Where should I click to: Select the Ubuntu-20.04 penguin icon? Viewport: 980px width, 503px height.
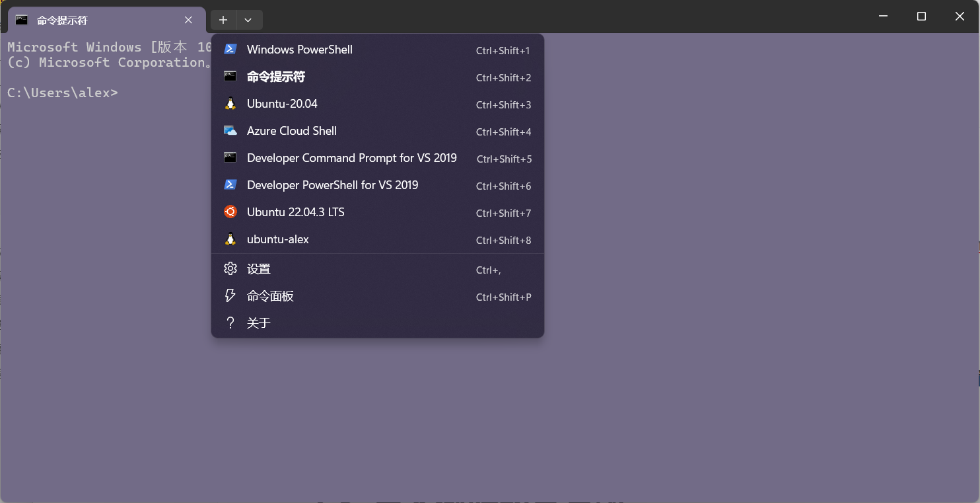[x=230, y=104]
